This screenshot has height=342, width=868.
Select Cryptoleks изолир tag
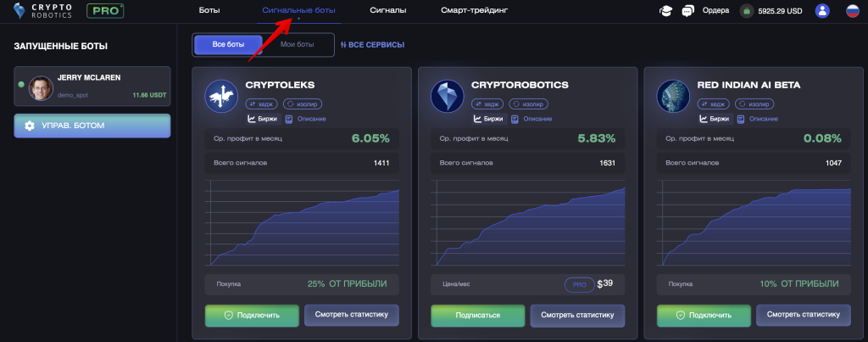pyautogui.click(x=303, y=104)
